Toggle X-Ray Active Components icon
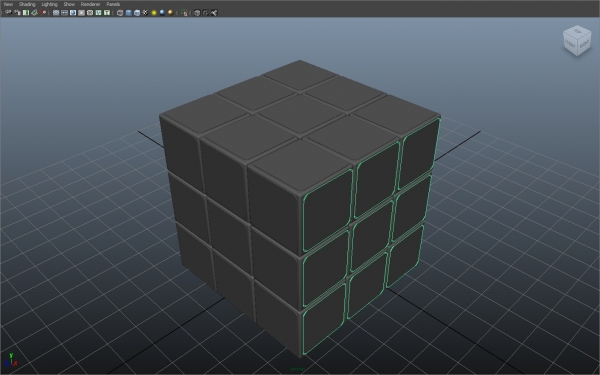600x375 pixels. coord(205,13)
